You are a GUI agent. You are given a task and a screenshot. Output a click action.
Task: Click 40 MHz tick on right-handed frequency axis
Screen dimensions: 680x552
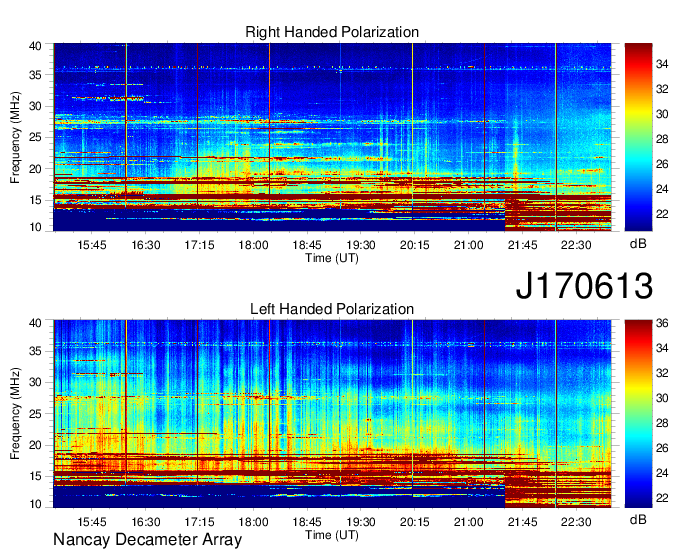tap(36, 46)
